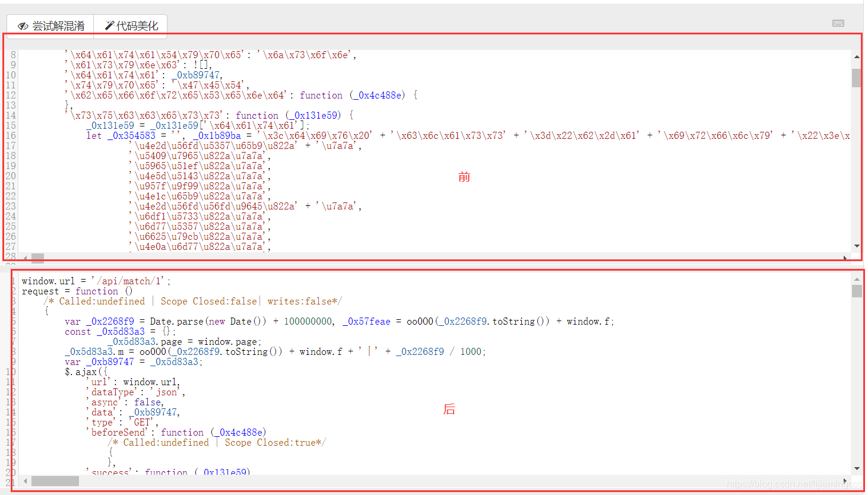Click upper line 18 '\u5409\u7965\u822a\u7a7a'
This screenshot has width=868, height=495.
[200, 156]
